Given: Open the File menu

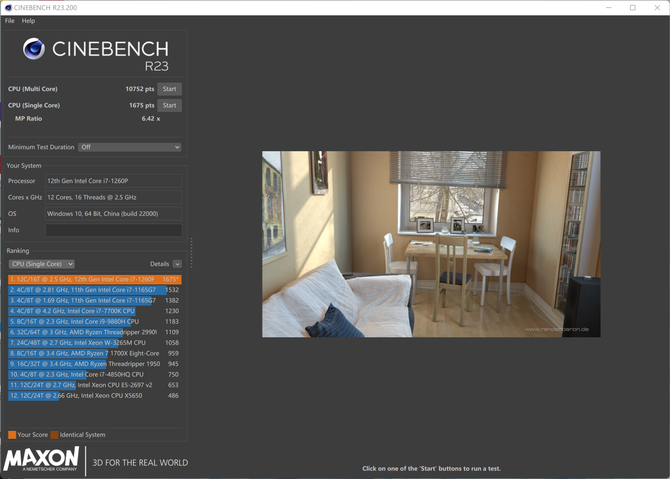Looking at the screenshot, I should click(10, 21).
